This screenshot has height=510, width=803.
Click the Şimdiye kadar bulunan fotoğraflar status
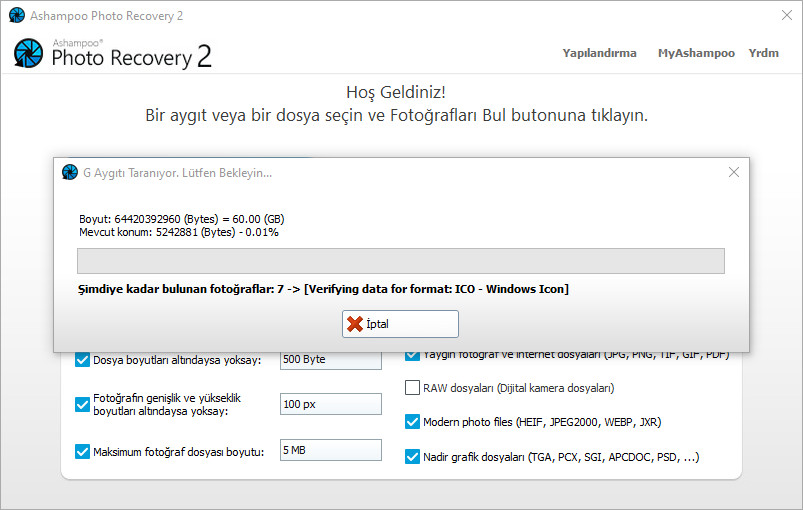pos(323,289)
